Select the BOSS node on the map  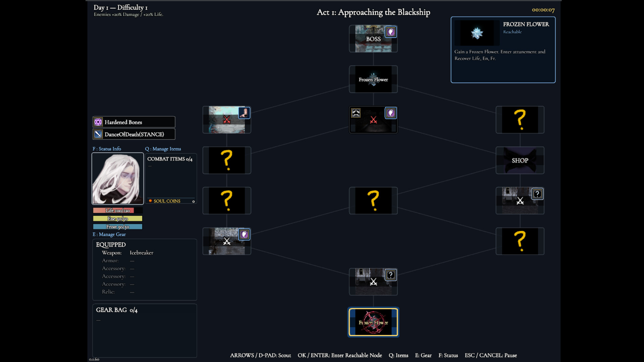(x=373, y=39)
